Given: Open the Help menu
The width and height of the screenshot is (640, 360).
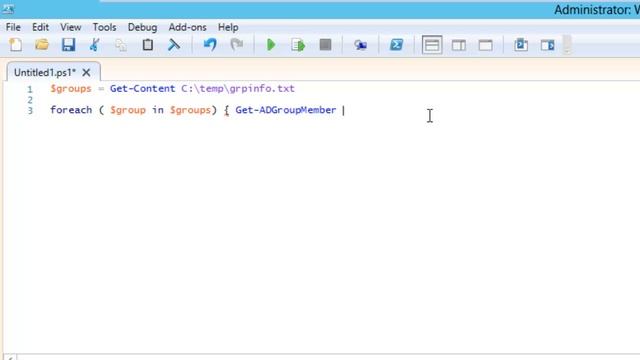Looking at the screenshot, I should coord(228,27).
